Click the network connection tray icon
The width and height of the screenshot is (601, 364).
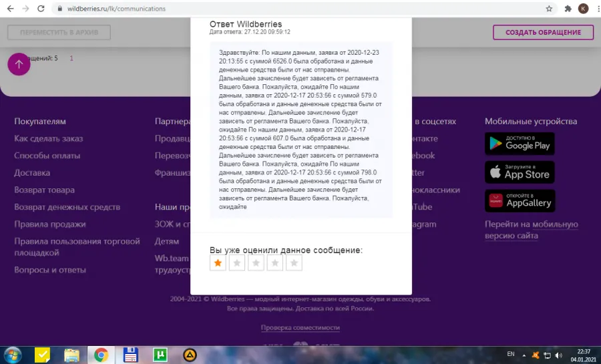point(548,355)
